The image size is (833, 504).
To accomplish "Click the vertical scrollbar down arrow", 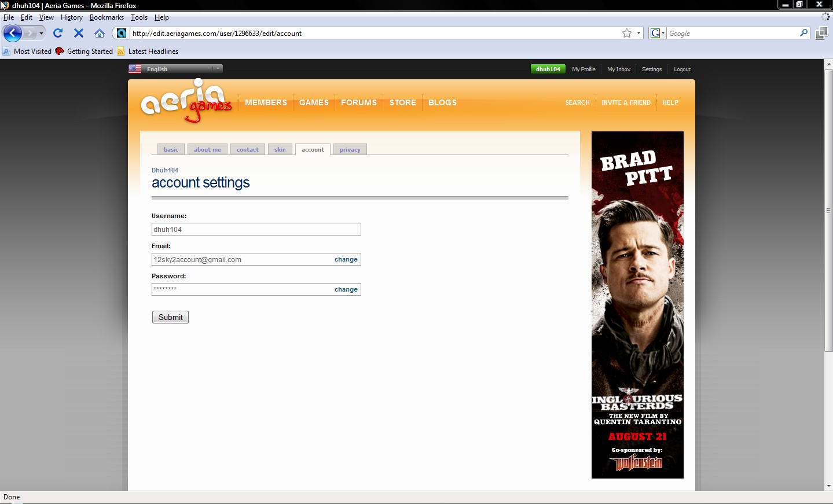I will (x=828, y=486).
